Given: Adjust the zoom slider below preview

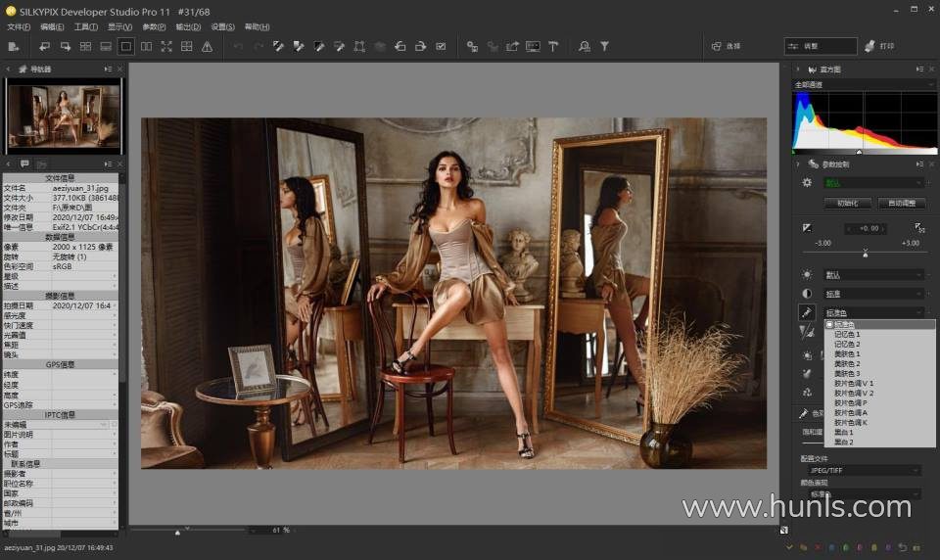Looking at the screenshot, I should (177, 532).
